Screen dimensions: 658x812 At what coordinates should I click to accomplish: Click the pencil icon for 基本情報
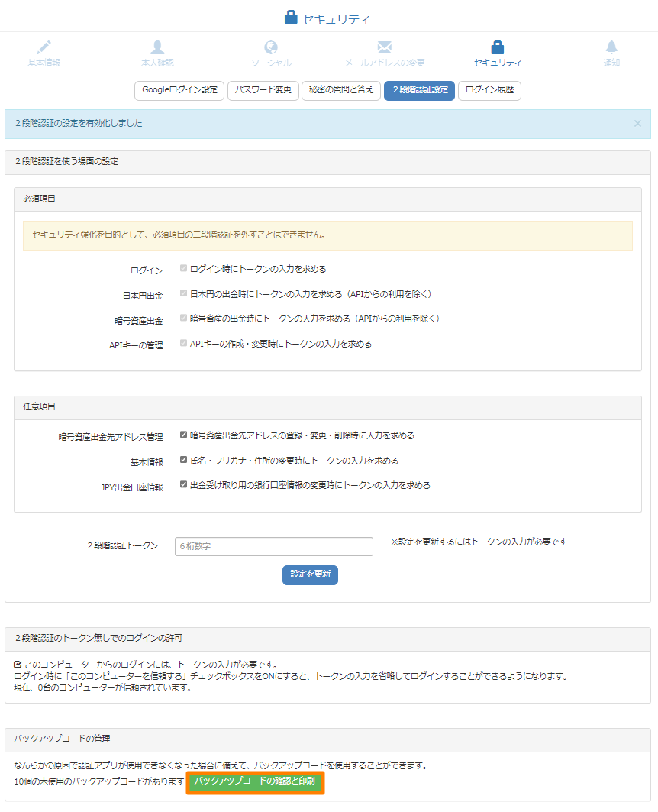click(44, 47)
